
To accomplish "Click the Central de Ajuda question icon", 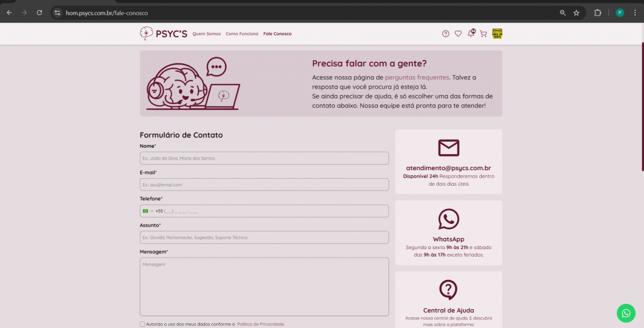I will [x=449, y=290].
